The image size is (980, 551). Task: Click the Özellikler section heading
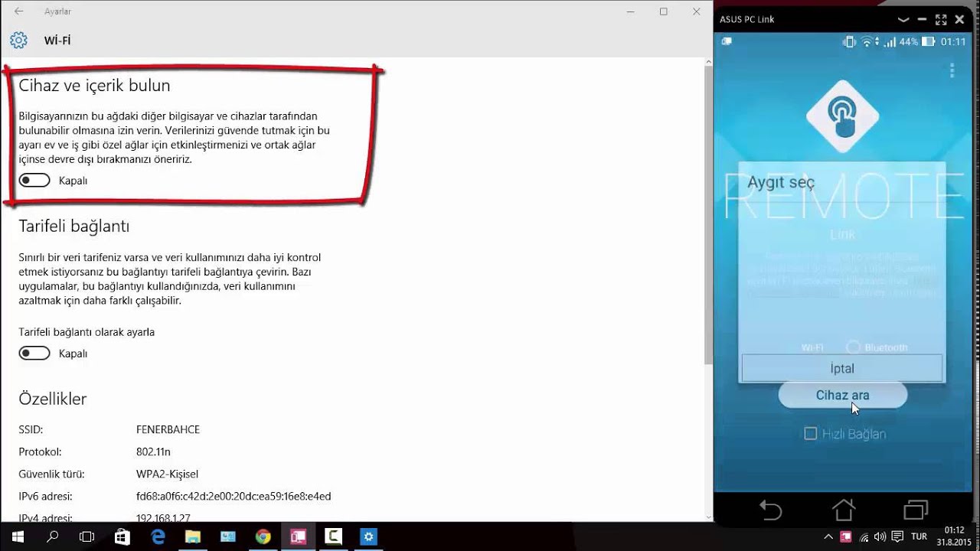53,399
